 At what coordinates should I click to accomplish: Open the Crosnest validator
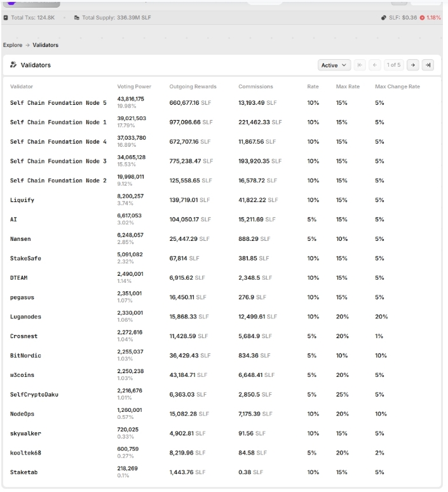[24, 336]
